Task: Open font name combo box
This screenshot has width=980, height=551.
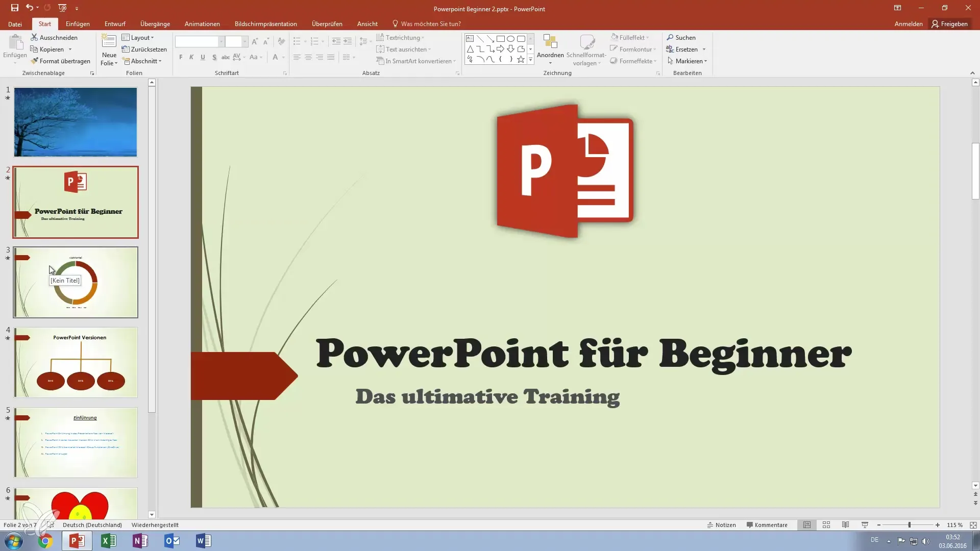Action: [200, 42]
